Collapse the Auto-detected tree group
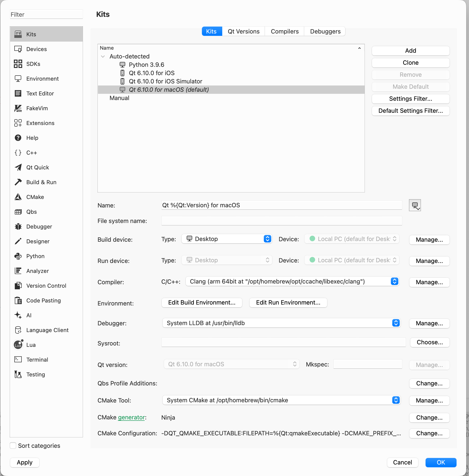The image size is (469, 476). 103,56
